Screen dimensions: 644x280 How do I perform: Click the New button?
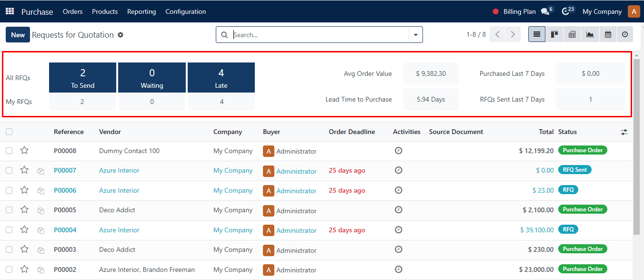[18, 35]
